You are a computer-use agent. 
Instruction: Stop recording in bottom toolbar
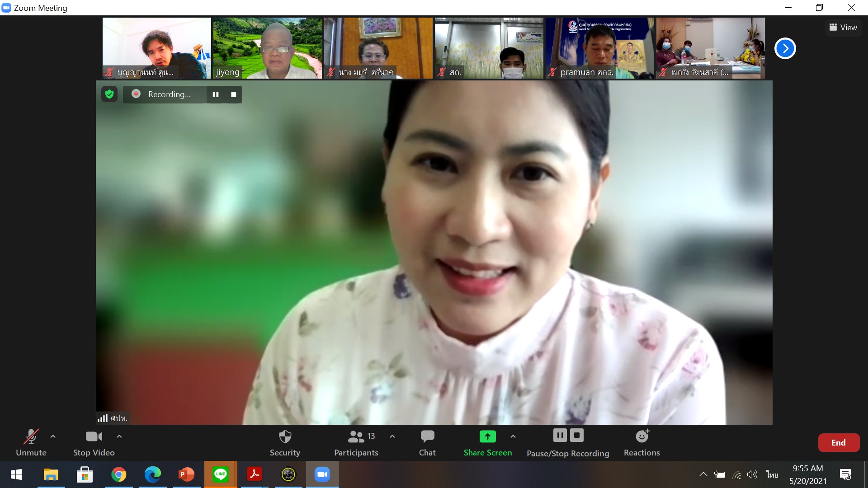pos(577,436)
